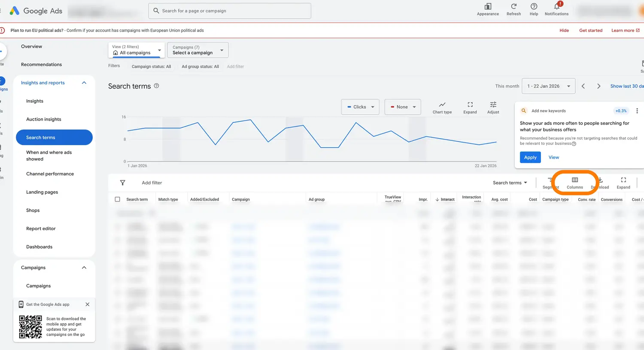Check the first search term row checkbox

tap(118, 226)
